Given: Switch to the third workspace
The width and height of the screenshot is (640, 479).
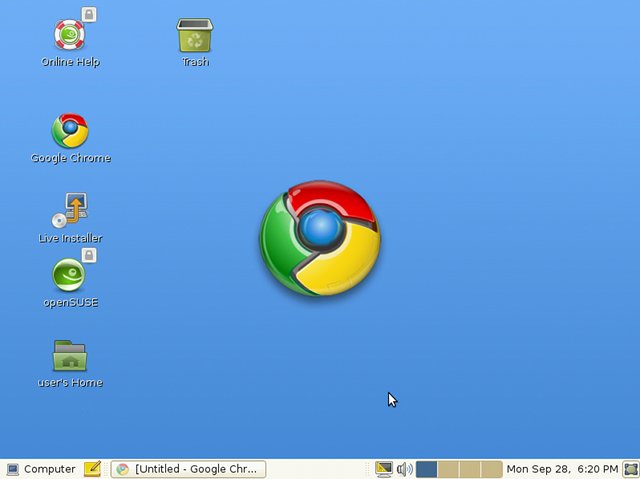Looking at the screenshot, I should 470,469.
